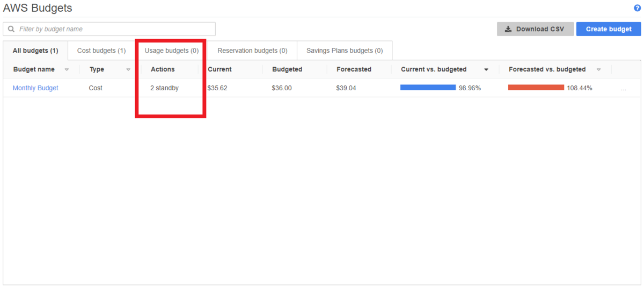The width and height of the screenshot is (644, 287).
Task: Open the Monthly Budget row ellipsis menu
Action: [x=623, y=88]
